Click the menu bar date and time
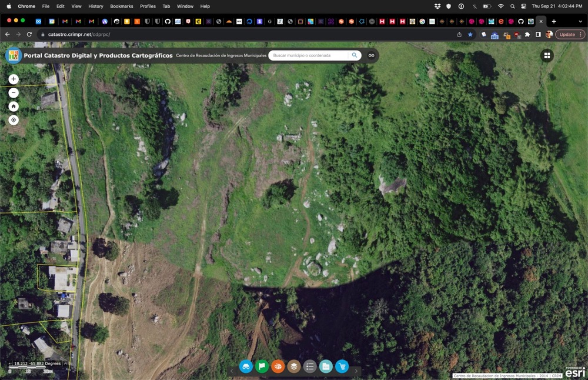Viewport: 588px width, 380px height. tap(557, 6)
